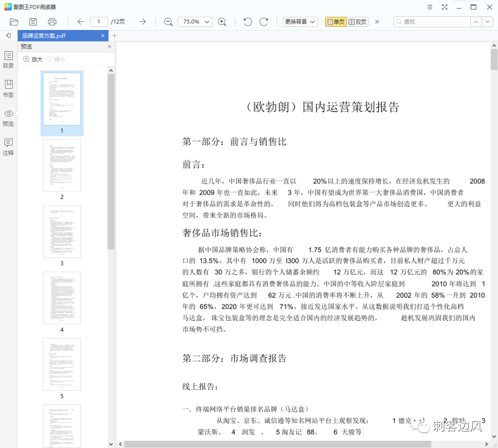The height and width of the screenshot is (448, 498).
Task: Minimize the PDF reader window
Action: coord(459,7)
